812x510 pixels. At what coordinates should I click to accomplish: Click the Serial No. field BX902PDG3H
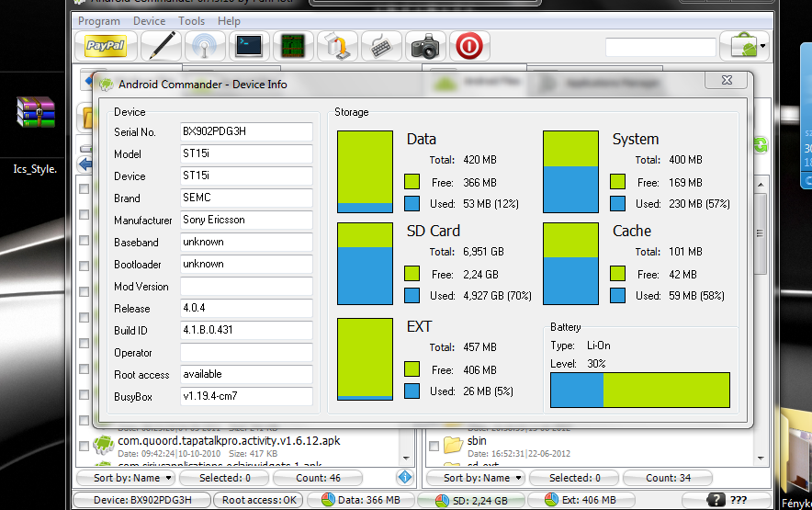(x=246, y=131)
